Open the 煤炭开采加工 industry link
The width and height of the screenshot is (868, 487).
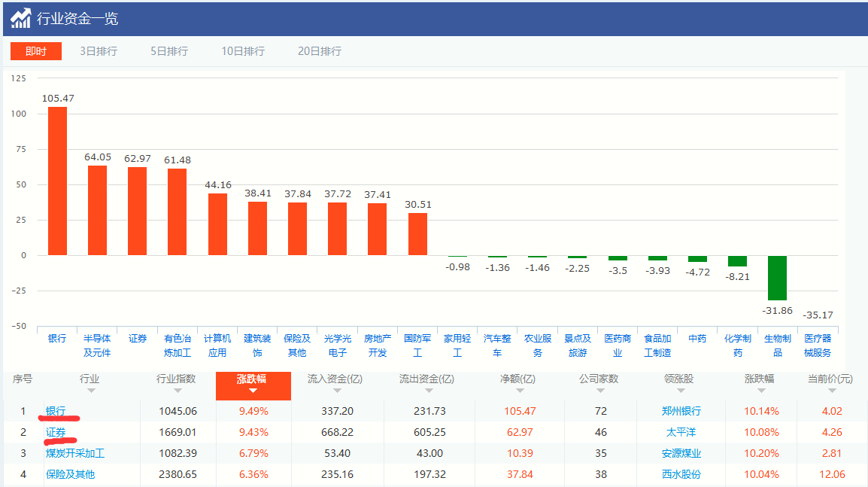75,453
